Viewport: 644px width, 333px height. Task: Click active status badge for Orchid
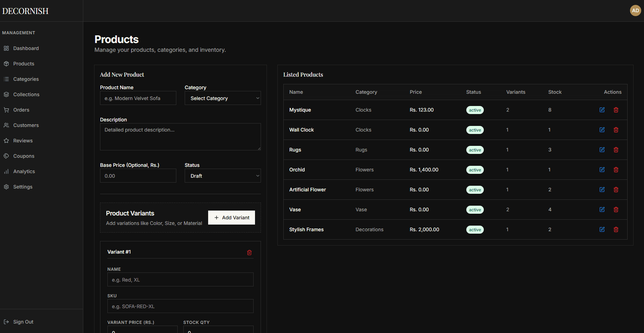click(475, 170)
